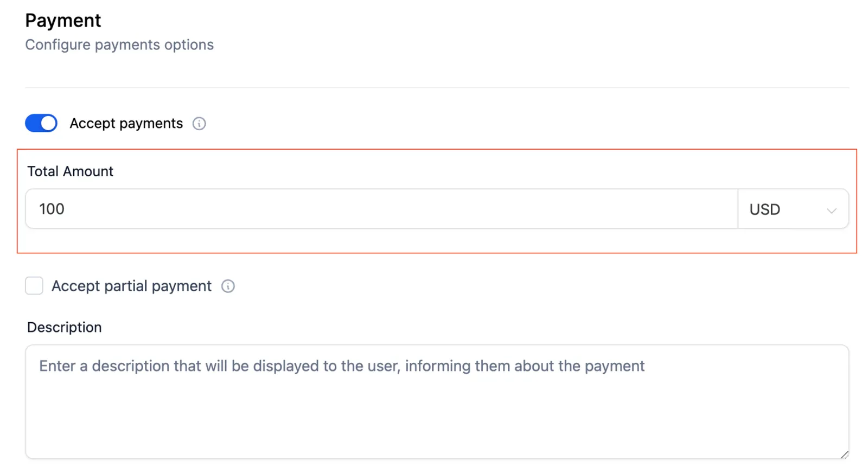The width and height of the screenshot is (868, 473).
Task: Turn off the Accept payments switch
Action: (41, 123)
